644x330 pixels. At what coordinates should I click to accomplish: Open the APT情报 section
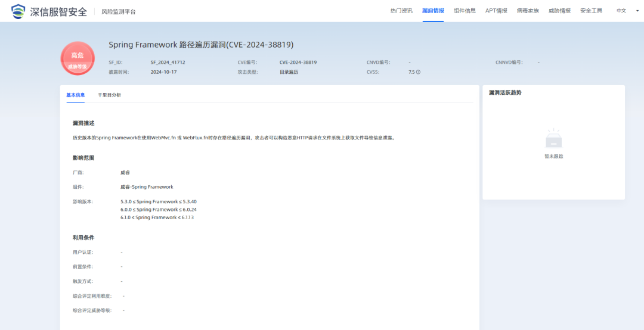[x=496, y=11]
